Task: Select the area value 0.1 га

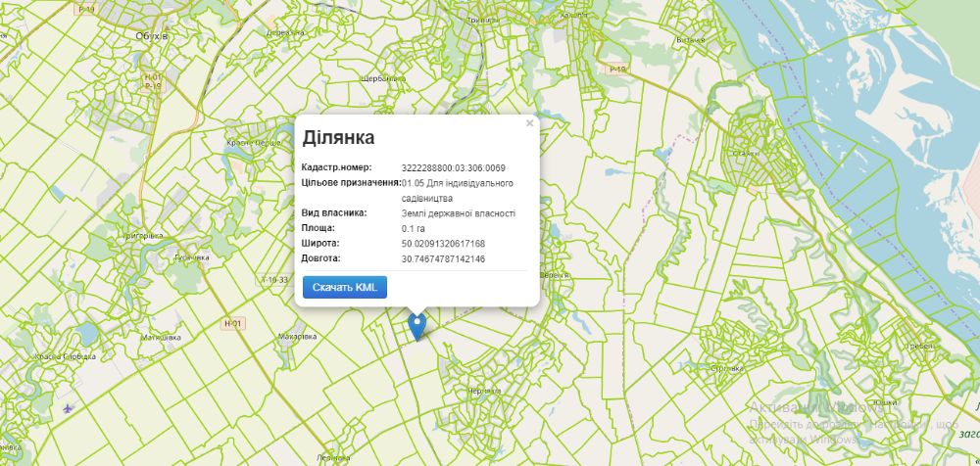Action: point(414,229)
